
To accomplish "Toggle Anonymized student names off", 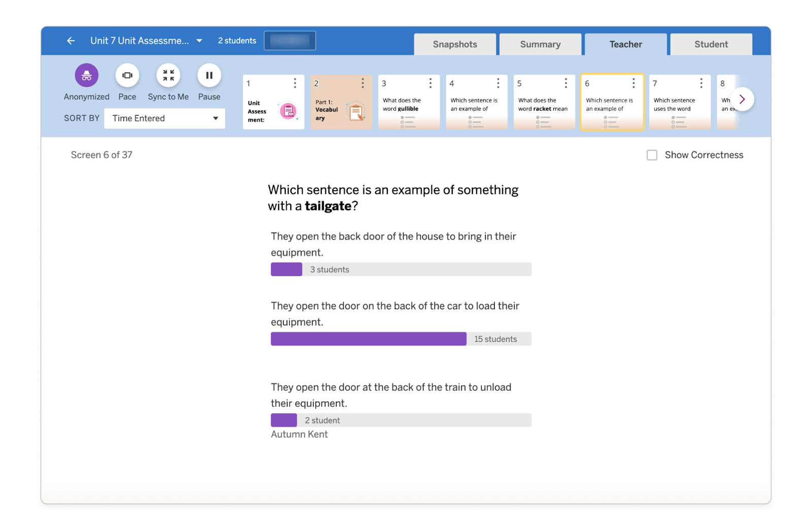I will [86, 75].
